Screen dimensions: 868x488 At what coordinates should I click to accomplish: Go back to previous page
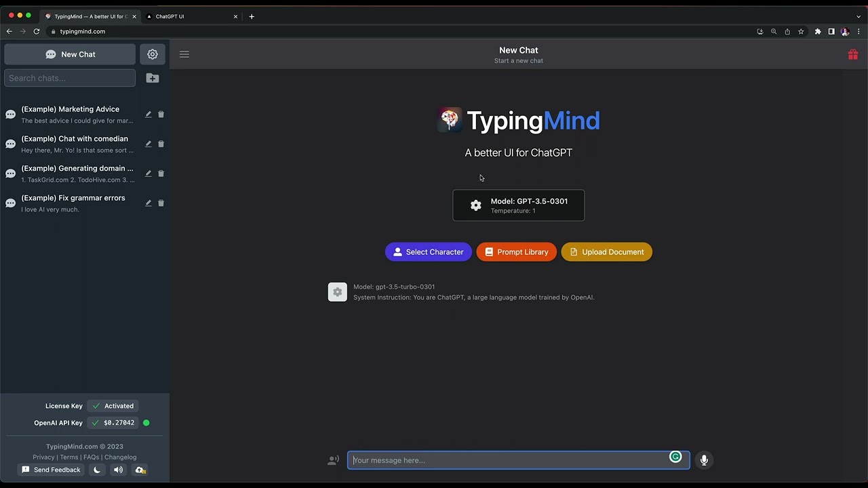(9, 31)
